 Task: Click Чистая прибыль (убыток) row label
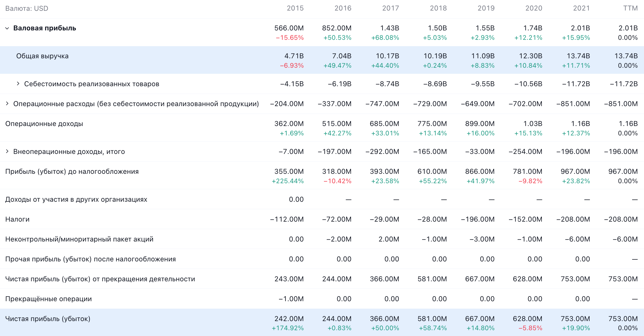pos(48,319)
